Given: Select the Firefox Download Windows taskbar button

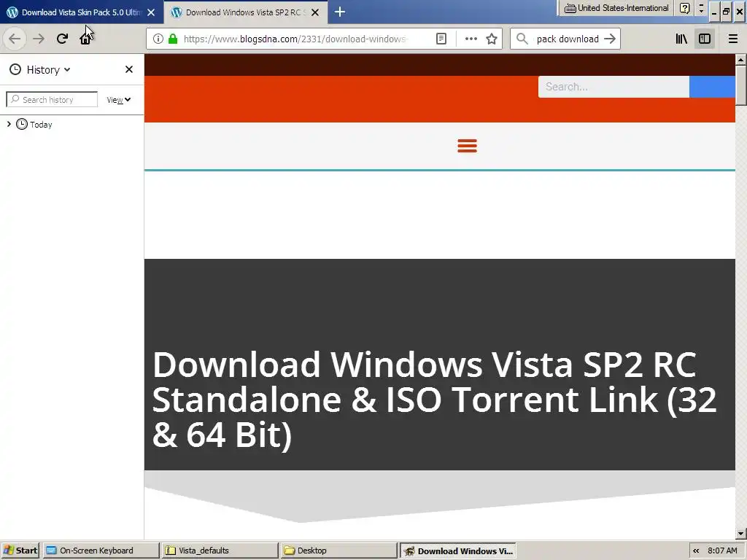Looking at the screenshot, I should (458, 551).
